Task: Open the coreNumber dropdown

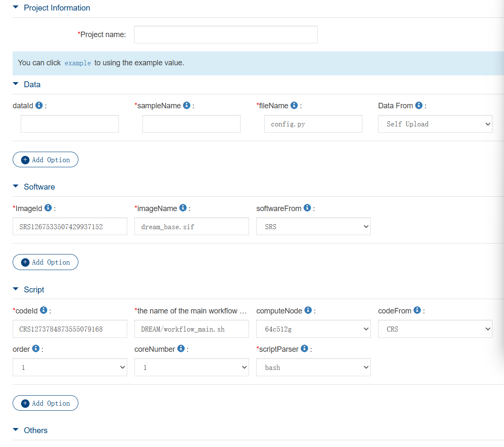Action: tap(192, 367)
